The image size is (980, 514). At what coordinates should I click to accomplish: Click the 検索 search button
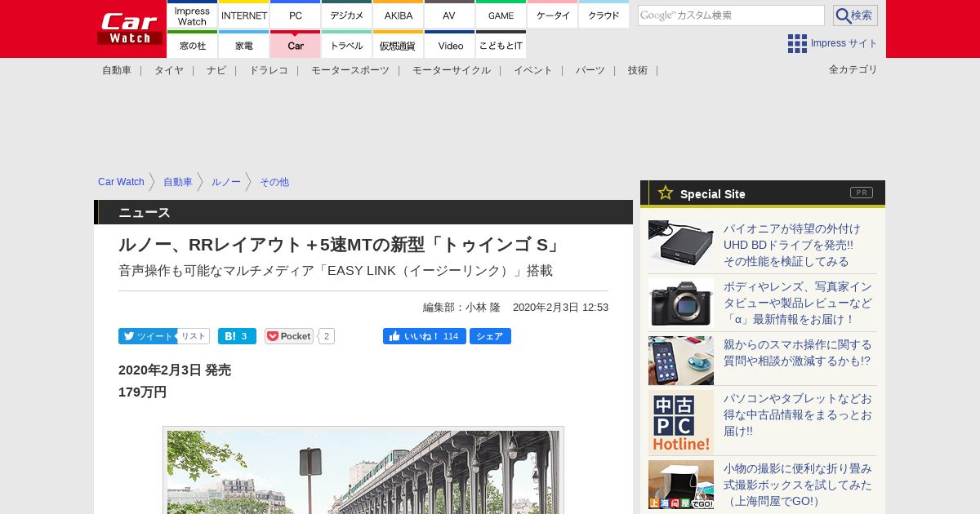(x=855, y=16)
